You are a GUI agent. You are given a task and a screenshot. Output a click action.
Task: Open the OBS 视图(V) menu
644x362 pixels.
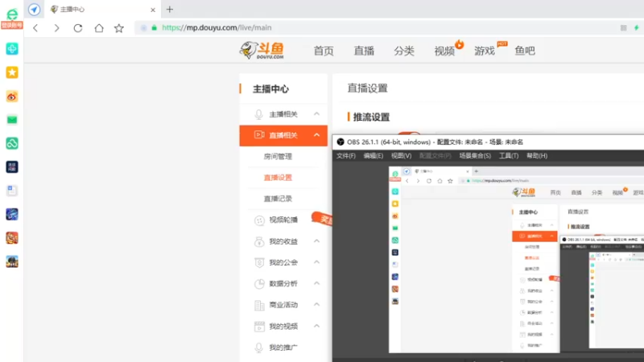[x=401, y=156]
